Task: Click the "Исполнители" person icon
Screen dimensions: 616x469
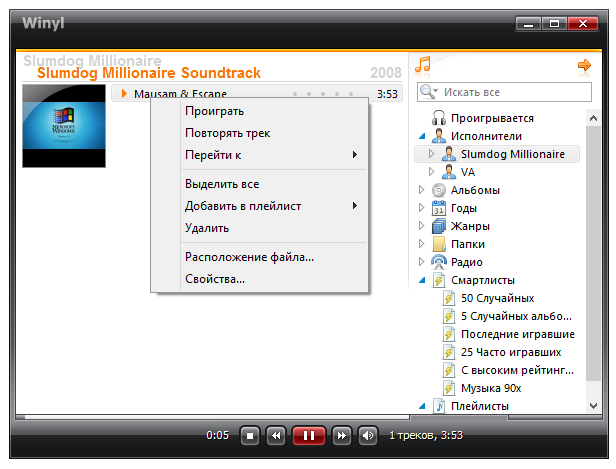Action: coord(438,136)
